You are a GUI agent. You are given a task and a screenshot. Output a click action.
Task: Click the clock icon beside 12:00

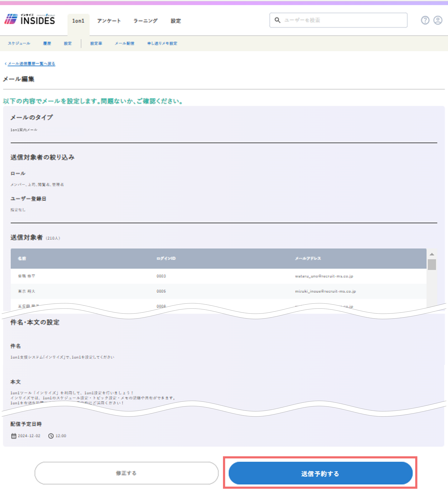(x=51, y=436)
